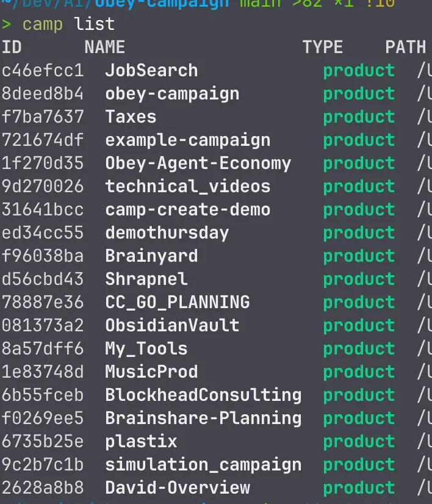Click 'product' type in the MusicProd row
The width and height of the screenshot is (432, 504).
(x=359, y=373)
